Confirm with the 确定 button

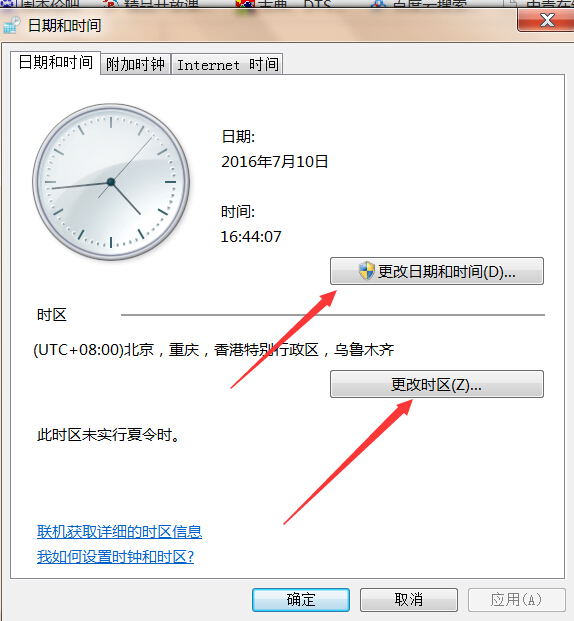tap(301, 600)
